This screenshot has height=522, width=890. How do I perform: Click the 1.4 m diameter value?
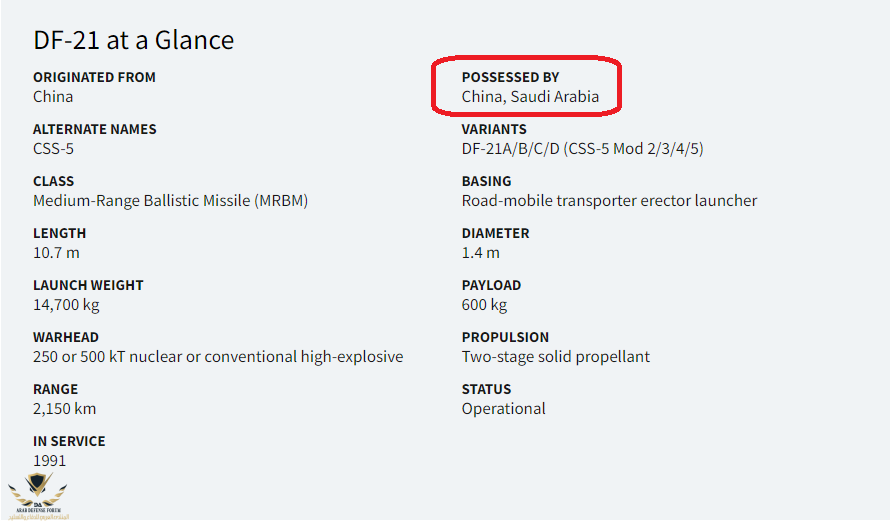click(480, 253)
